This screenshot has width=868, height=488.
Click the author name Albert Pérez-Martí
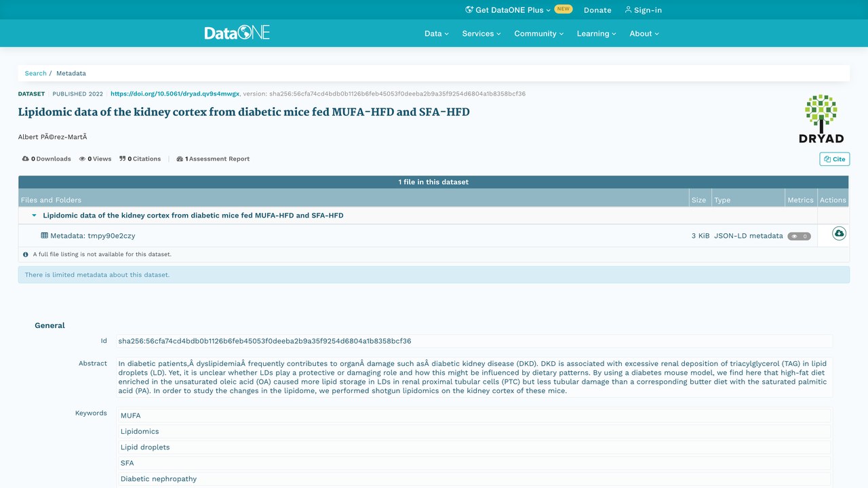(x=52, y=137)
